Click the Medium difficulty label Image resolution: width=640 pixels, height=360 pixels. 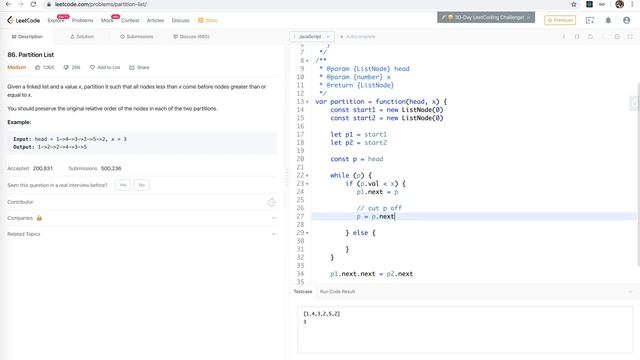tap(17, 67)
